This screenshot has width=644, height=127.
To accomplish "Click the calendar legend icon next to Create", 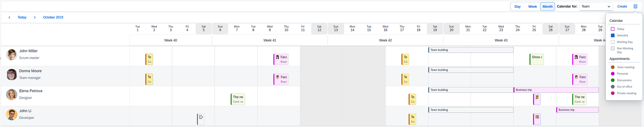I will point(635,6).
